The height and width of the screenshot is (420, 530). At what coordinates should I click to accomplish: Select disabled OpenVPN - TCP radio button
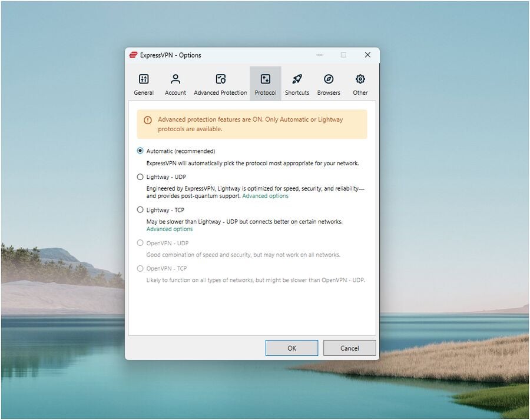click(x=140, y=268)
